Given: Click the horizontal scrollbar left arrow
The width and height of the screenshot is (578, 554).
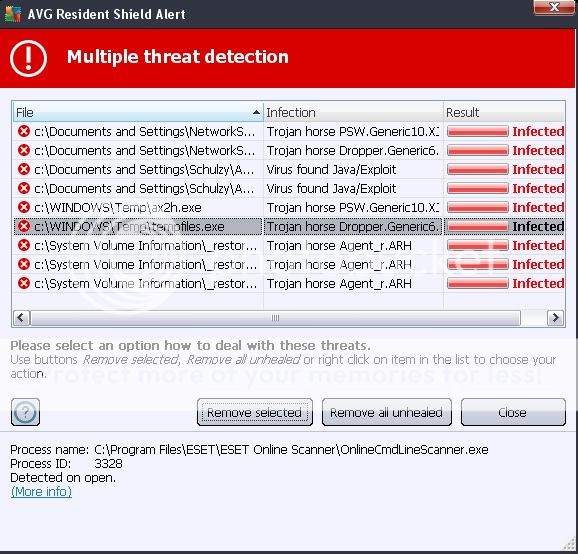Looking at the screenshot, I should tap(21, 318).
